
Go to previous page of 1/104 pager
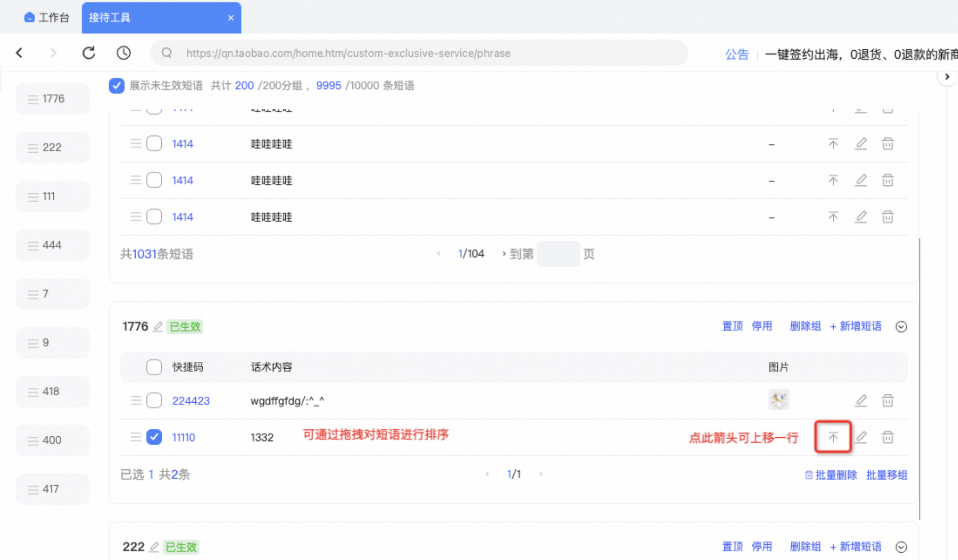tap(439, 254)
